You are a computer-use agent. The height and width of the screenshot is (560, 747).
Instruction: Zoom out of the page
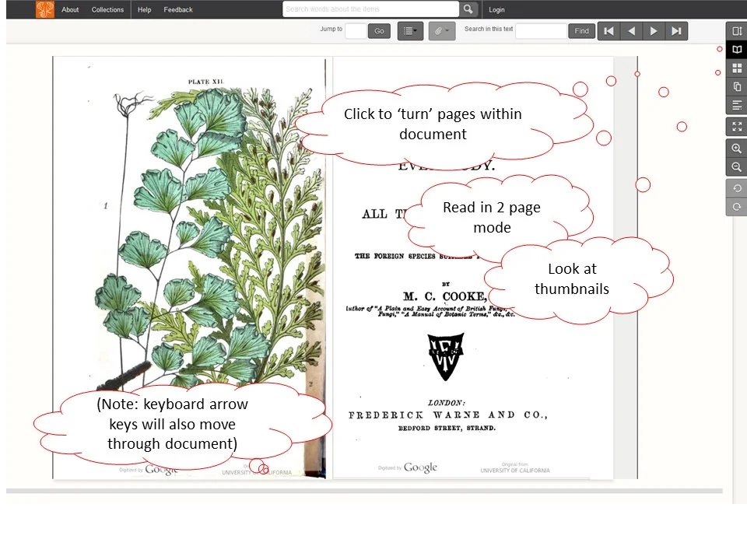[x=737, y=167]
